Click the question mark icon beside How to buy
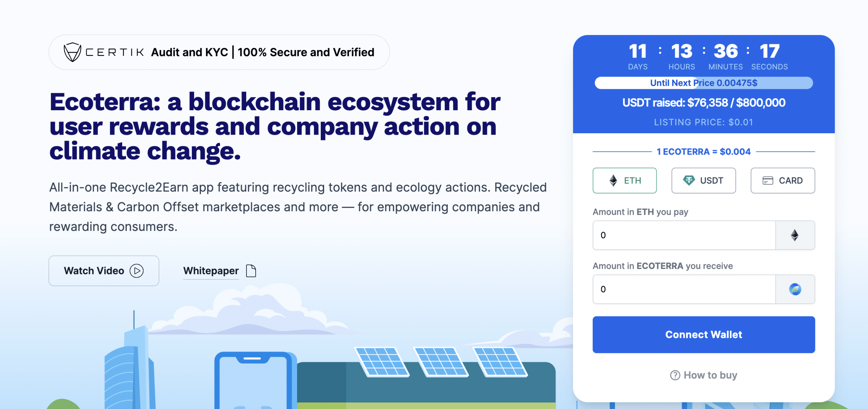The image size is (868, 409). click(x=675, y=375)
